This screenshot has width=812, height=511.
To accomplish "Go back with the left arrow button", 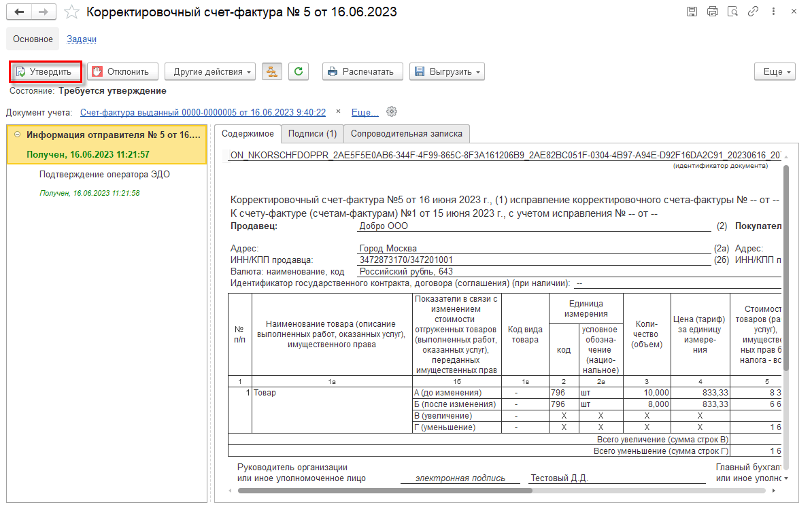I will click(19, 12).
